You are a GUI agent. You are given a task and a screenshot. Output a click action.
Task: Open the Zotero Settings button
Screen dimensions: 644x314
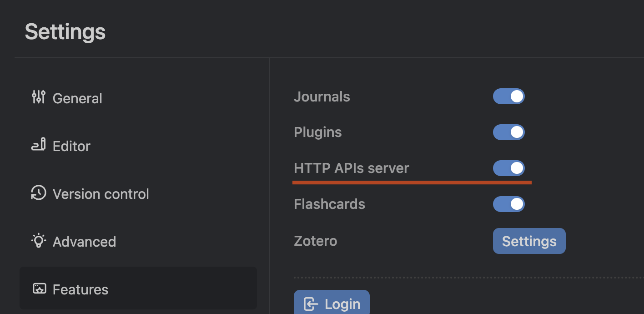tap(529, 241)
